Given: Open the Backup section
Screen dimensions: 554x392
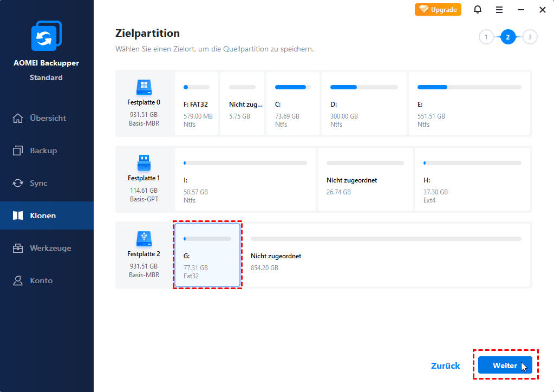Looking at the screenshot, I should coord(47,151).
